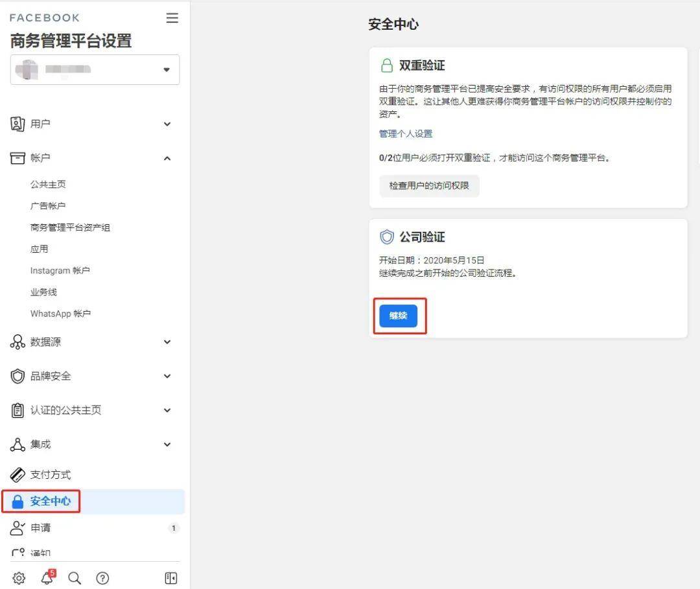Viewport: 700px width, 589px height.
Task: Click the 用户 section label
Action: coord(40,124)
